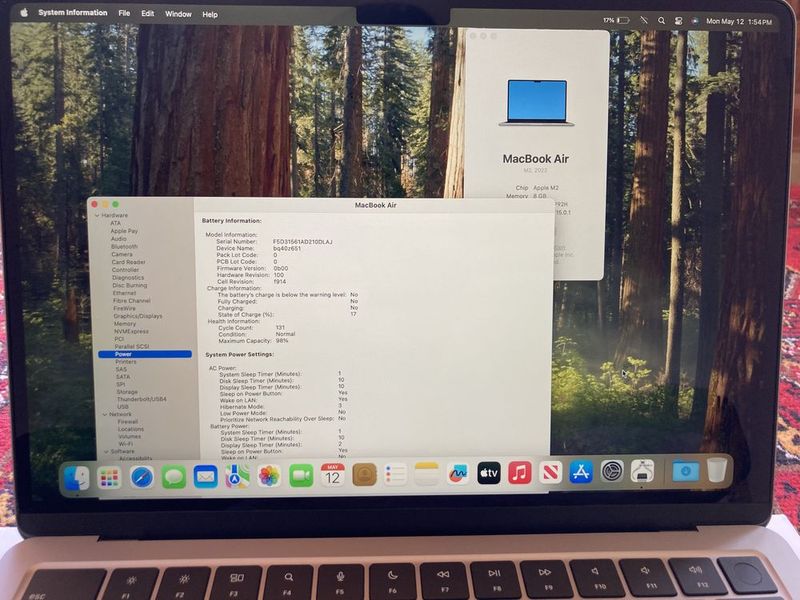800x600 pixels.
Task: Select Camera in the sidebar
Action: 122,254
